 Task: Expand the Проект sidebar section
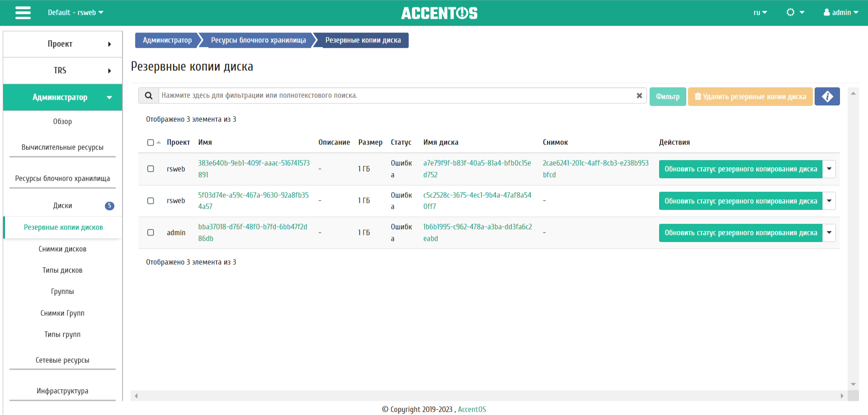(62, 44)
